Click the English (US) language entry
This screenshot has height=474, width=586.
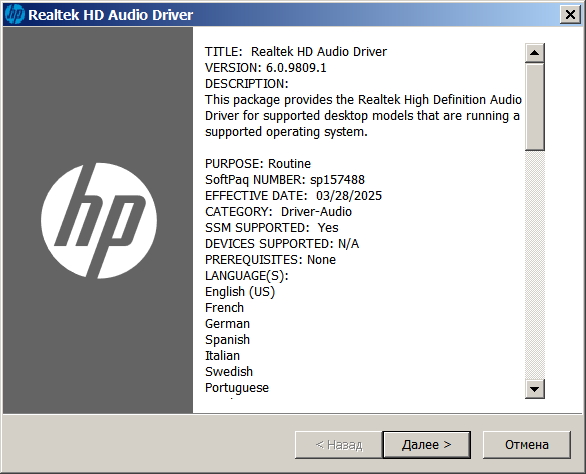pos(240,292)
